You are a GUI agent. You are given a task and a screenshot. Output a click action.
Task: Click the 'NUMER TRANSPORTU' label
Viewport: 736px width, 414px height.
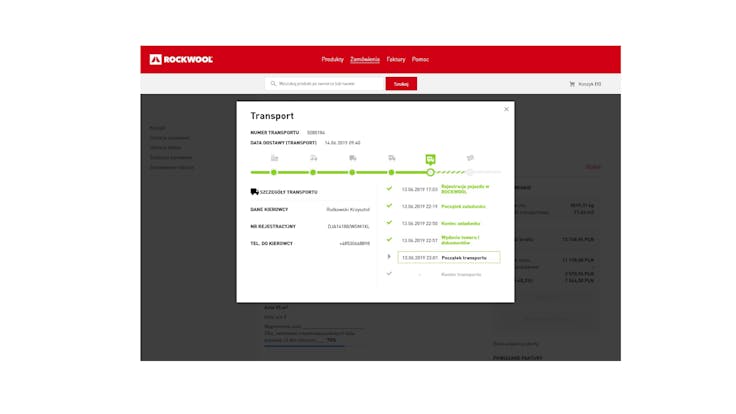coord(275,133)
